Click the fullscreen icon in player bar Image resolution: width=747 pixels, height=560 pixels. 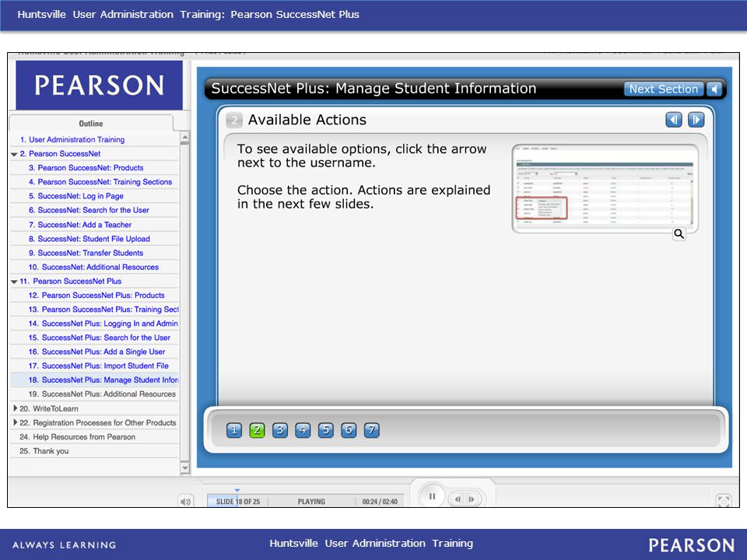pos(724,501)
